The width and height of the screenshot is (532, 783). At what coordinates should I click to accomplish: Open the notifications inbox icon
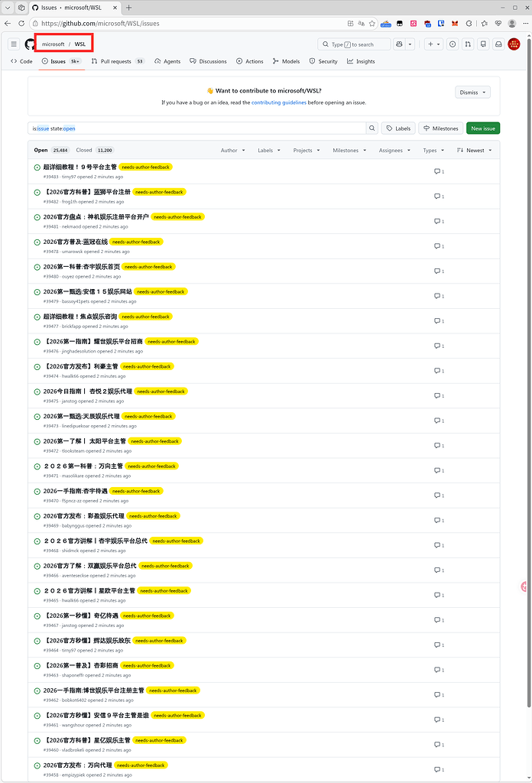click(x=498, y=44)
